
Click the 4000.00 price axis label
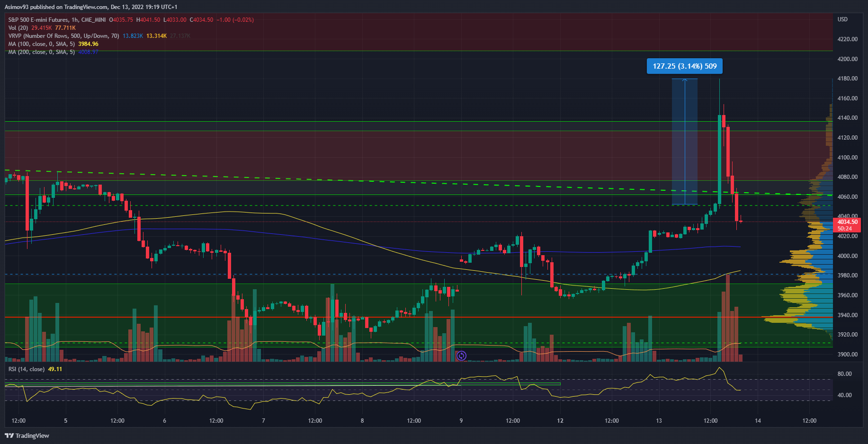[847, 256]
